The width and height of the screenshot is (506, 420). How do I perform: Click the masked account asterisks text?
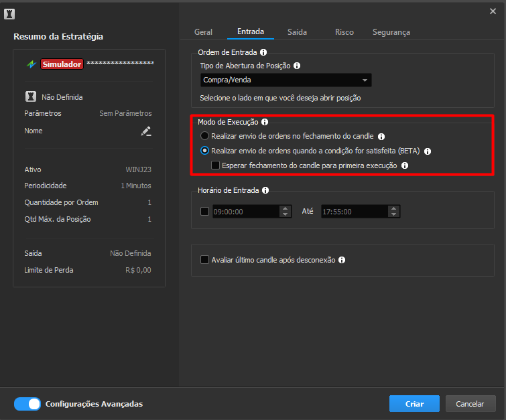coord(120,63)
